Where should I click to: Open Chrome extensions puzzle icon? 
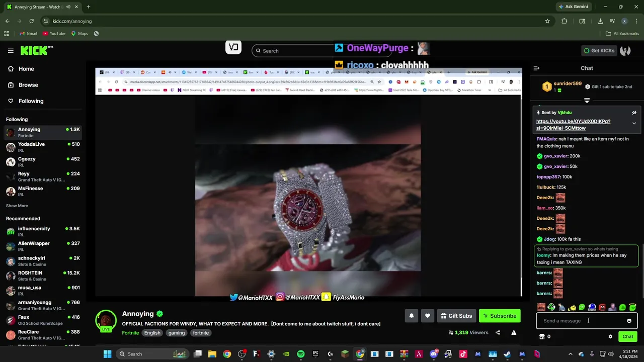coord(564,21)
